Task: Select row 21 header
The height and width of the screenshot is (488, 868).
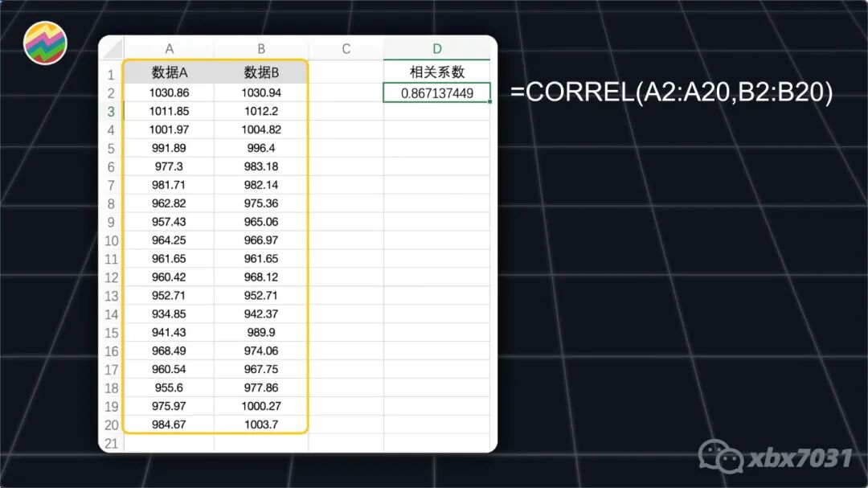Action: point(111,443)
